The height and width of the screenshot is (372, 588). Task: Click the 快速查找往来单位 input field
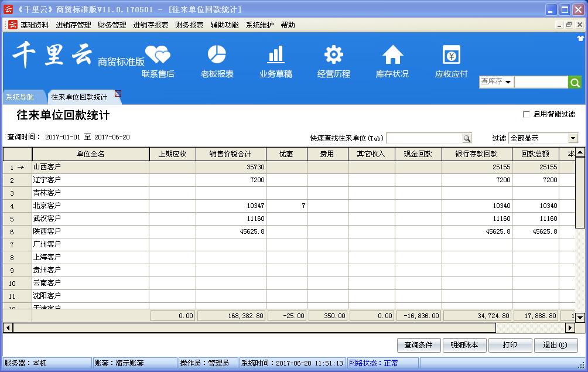coord(424,138)
